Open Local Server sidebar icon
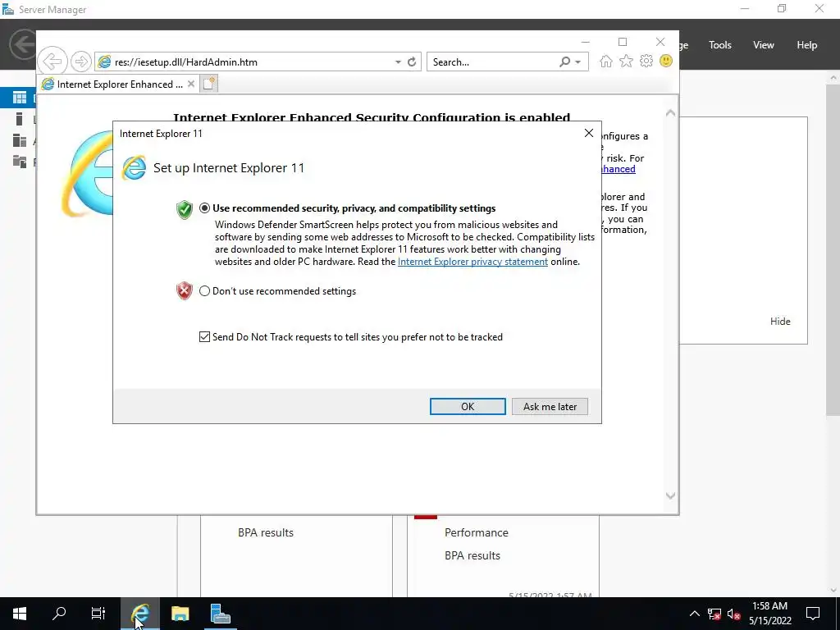Image resolution: width=840 pixels, height=630 pixels. point(20,119)
